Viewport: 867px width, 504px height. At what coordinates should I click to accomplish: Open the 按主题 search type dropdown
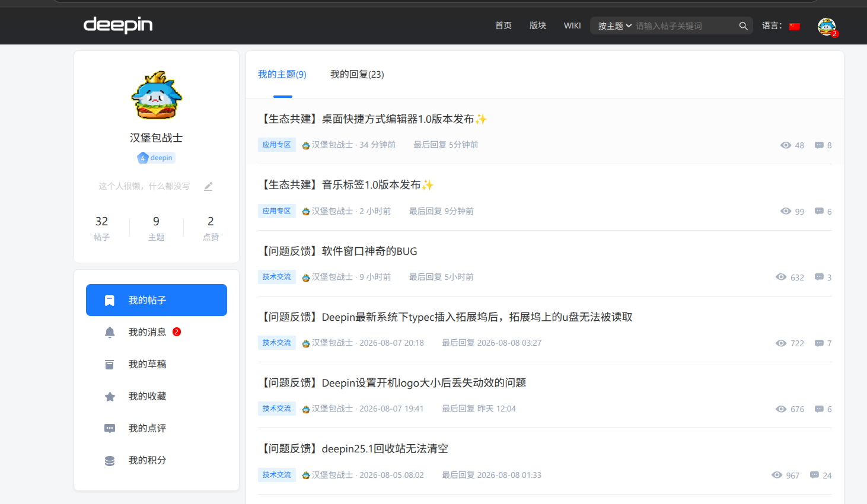click(615, 25)
